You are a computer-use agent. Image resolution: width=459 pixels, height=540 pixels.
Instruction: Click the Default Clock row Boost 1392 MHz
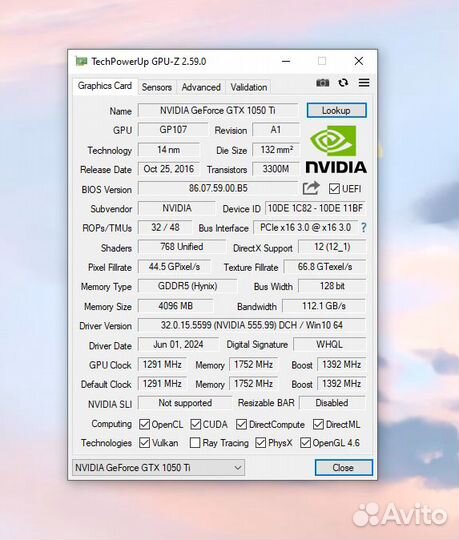point(342,384)
